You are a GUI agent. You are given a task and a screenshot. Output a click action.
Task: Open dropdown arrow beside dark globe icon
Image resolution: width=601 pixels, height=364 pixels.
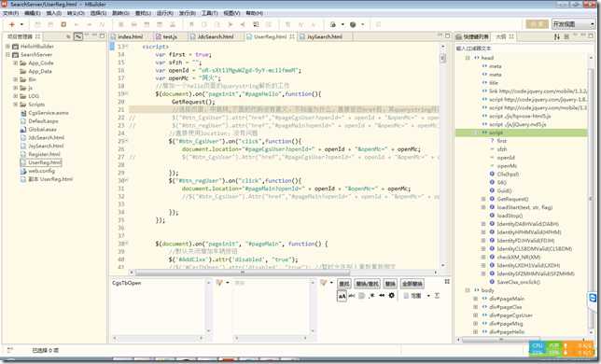pos(362,24)
